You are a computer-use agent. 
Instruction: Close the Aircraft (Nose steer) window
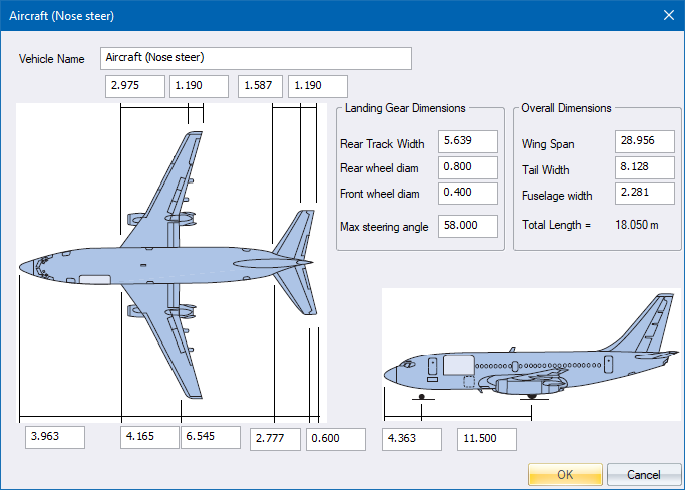coord(668,15)
